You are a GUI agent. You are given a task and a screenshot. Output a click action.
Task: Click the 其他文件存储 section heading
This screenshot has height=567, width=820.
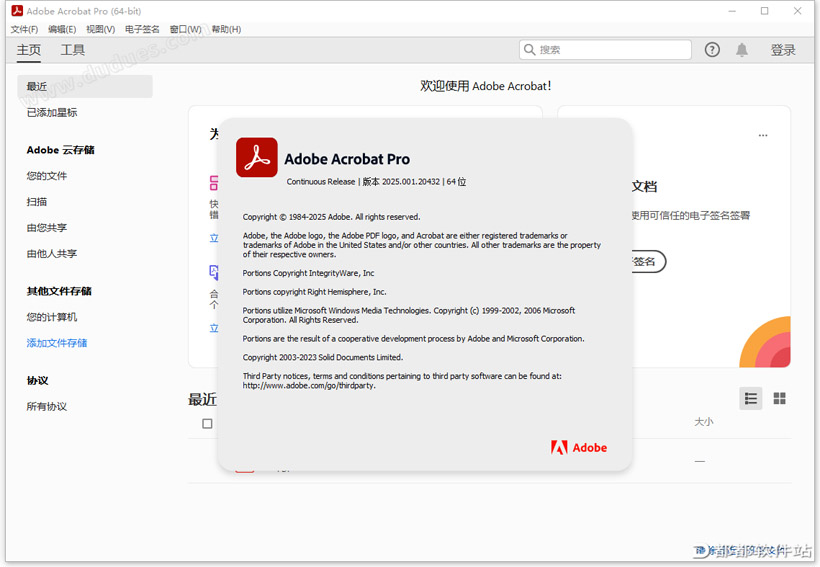(x=59, y=291)
